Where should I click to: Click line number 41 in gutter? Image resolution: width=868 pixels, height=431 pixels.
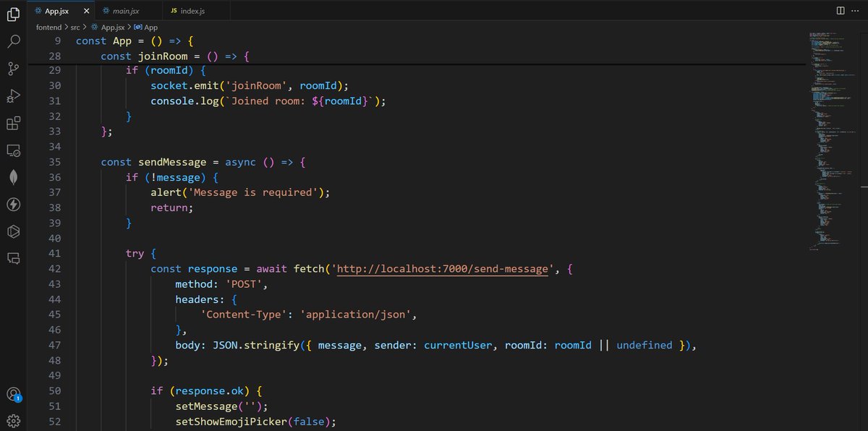coord(55,254)
